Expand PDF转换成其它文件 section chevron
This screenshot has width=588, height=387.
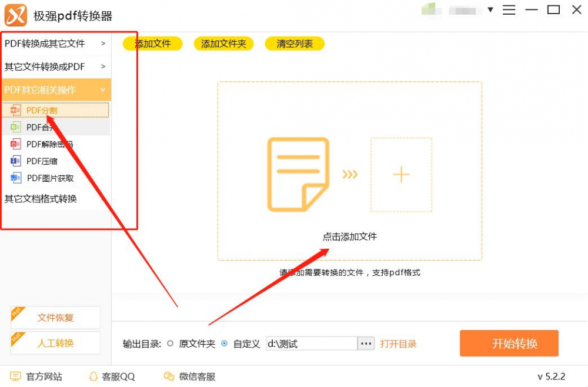[x=103, y=44]
